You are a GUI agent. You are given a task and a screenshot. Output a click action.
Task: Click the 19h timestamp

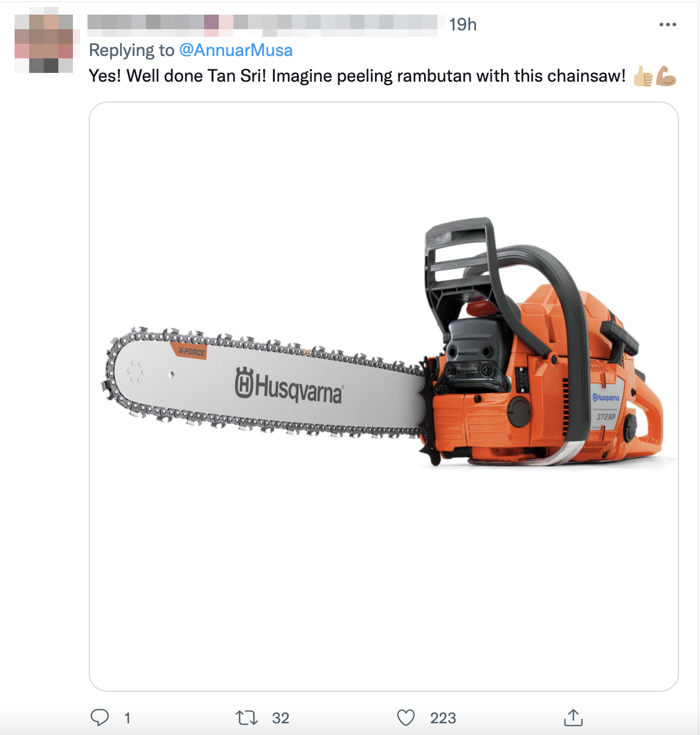click(463, 24)
